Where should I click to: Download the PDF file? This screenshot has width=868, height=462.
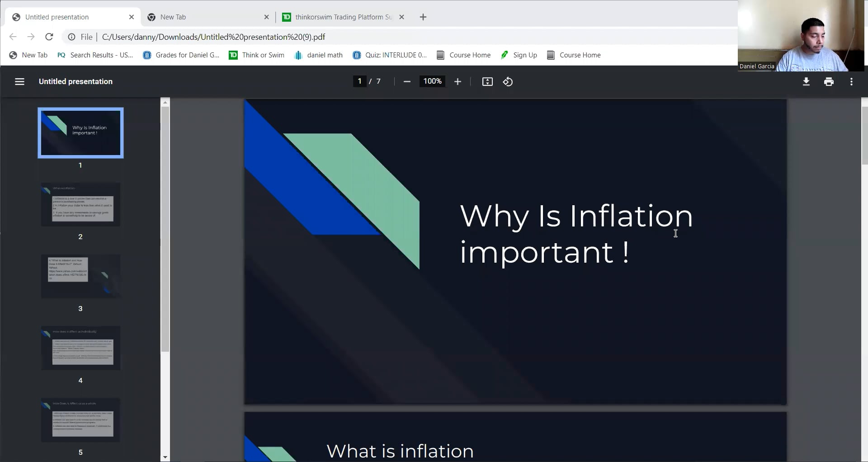(x=806, y=81)
